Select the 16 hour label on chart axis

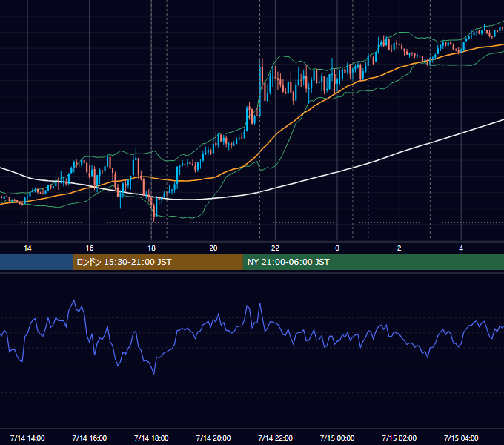(90, 248)
